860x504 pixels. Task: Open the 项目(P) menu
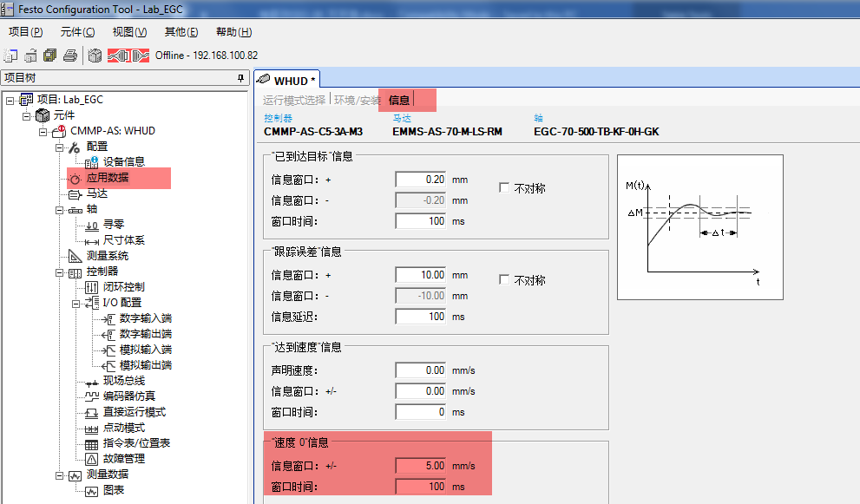point(25,32)
